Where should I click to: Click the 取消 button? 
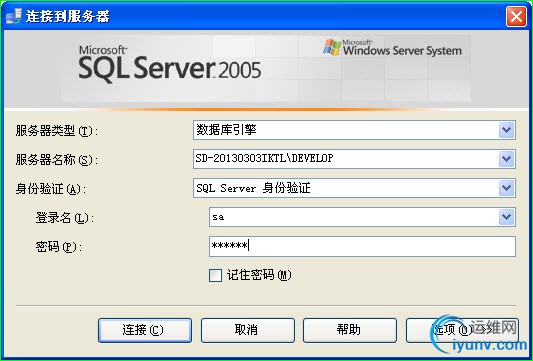[x=247, y=330]
